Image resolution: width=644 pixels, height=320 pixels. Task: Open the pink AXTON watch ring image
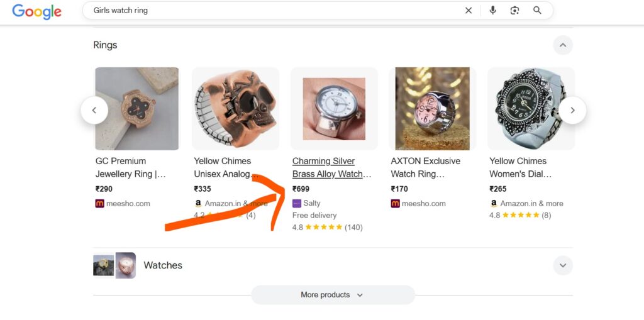tap(432, 108)
